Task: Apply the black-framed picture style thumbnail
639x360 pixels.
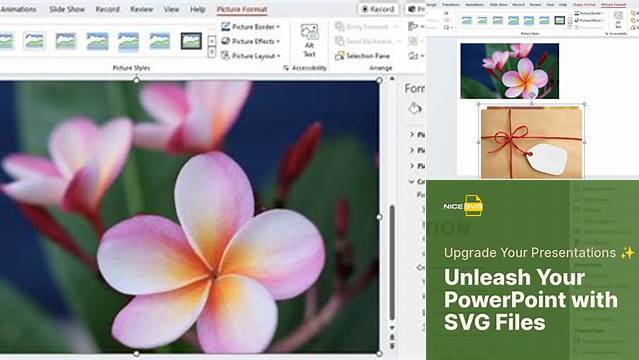Action: pos(191,41)
